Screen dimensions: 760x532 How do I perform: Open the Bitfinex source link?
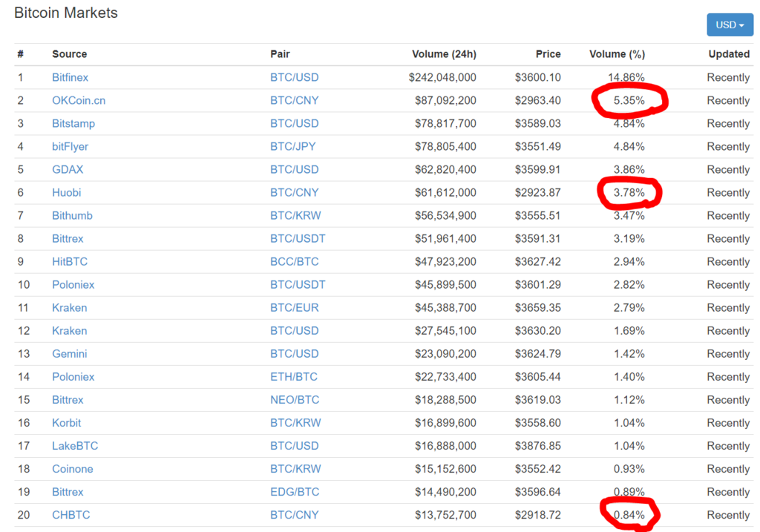[70, 77]
